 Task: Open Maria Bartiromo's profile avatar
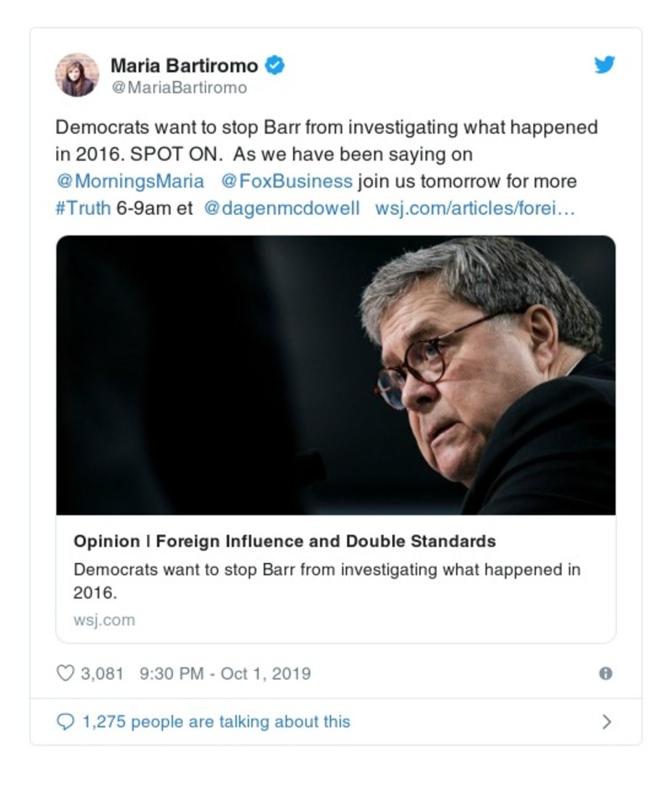(x=77, y=75)
